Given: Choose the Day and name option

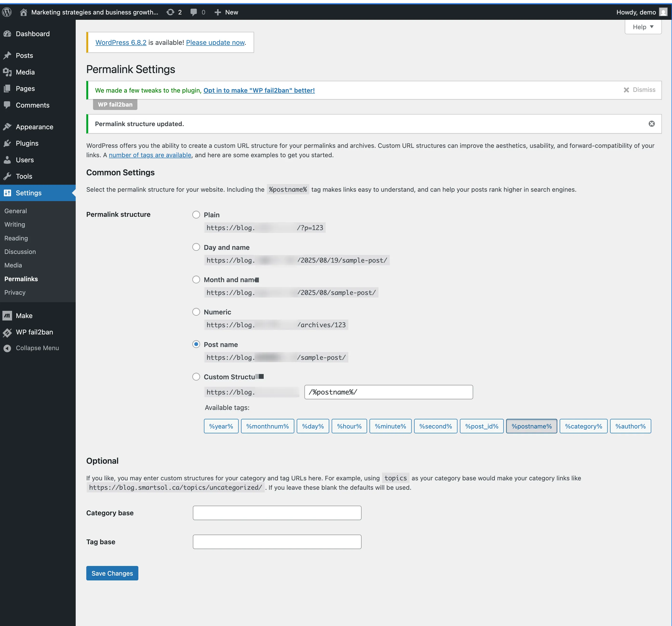Looking at the screenshot, I should pos(196,247).
